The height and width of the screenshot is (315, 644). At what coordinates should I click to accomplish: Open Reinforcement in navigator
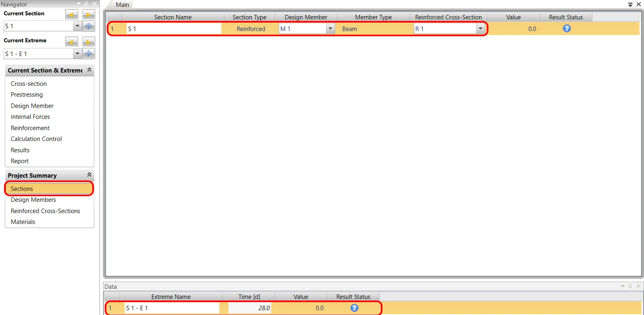(x=30, y=128)
